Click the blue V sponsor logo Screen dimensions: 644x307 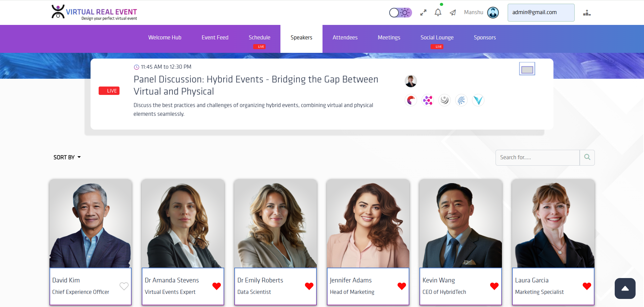(x=478, y=100)
